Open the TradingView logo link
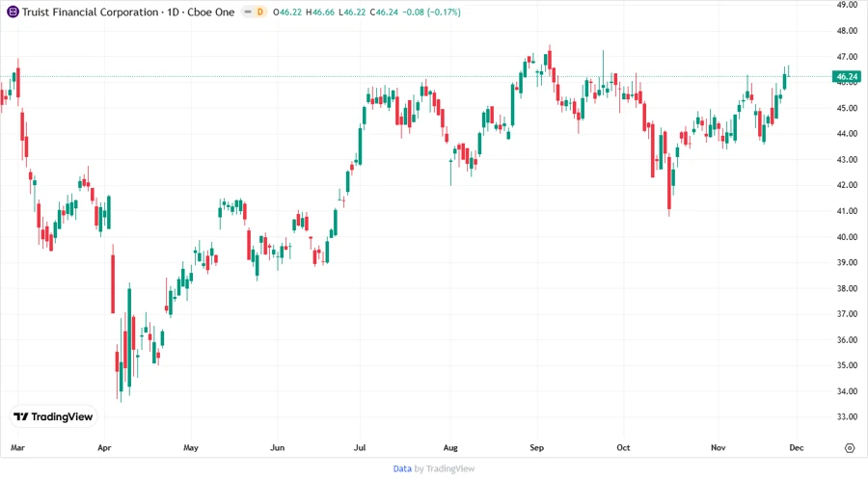868x480 pixels. coord(53,417)
